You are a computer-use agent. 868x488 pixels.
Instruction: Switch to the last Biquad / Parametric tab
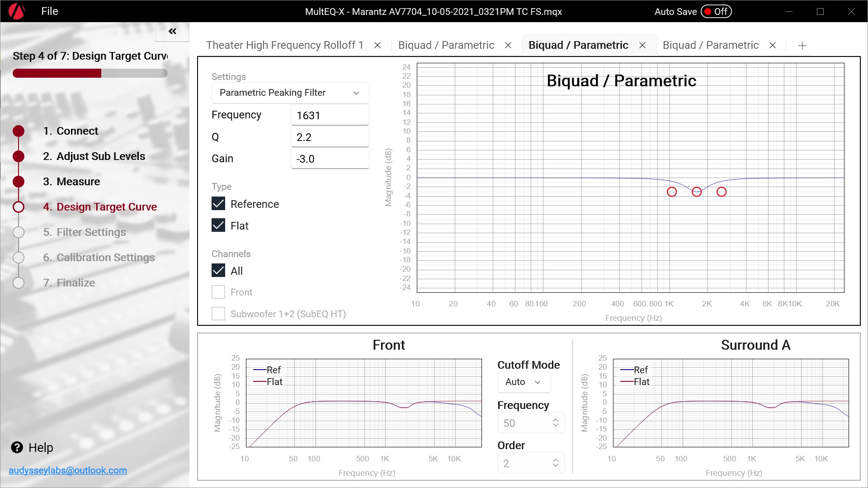(710, 45)
